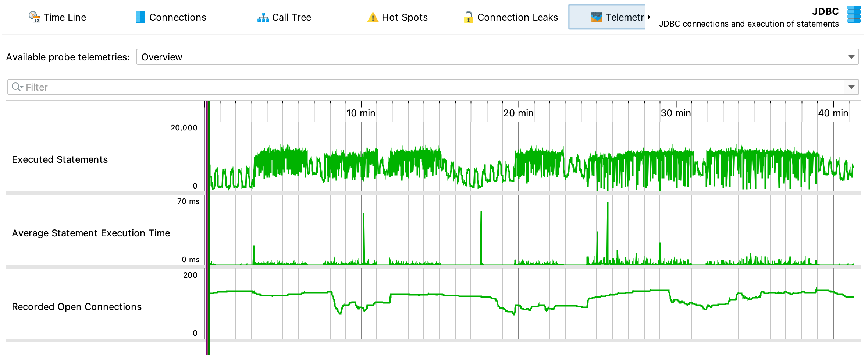Click the Recorded Open Connections label
This screenshot has height=355, width=868.
pyautogui.click(x=77, y=307)
